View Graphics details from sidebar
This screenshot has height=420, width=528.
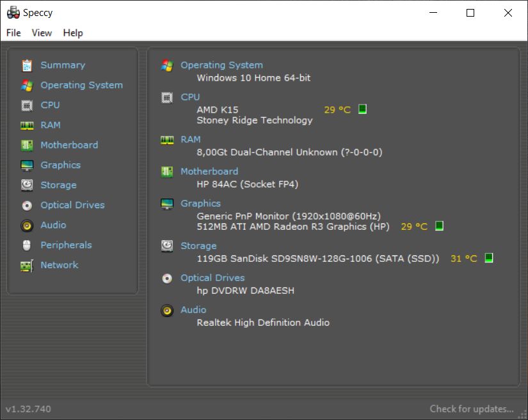(61, 165)
